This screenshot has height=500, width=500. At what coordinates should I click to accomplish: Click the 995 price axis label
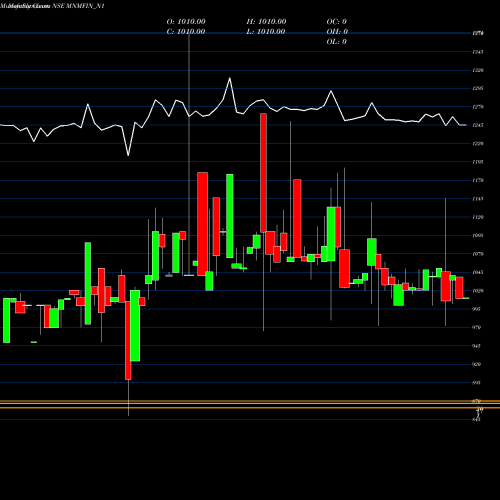click(x=477, y=309)
